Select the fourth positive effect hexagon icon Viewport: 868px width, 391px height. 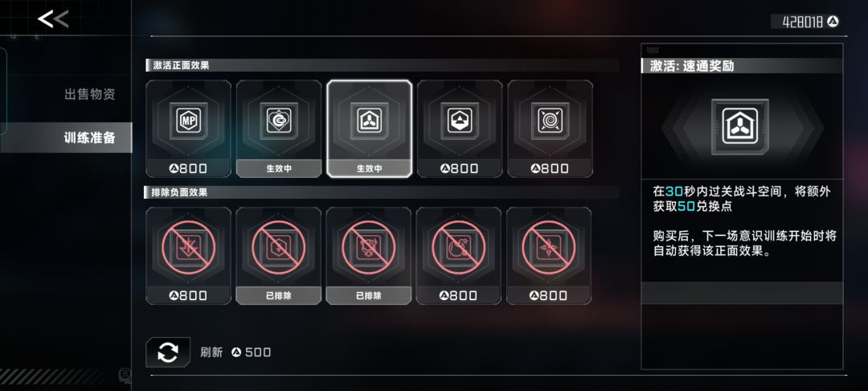tap(460, 120)
